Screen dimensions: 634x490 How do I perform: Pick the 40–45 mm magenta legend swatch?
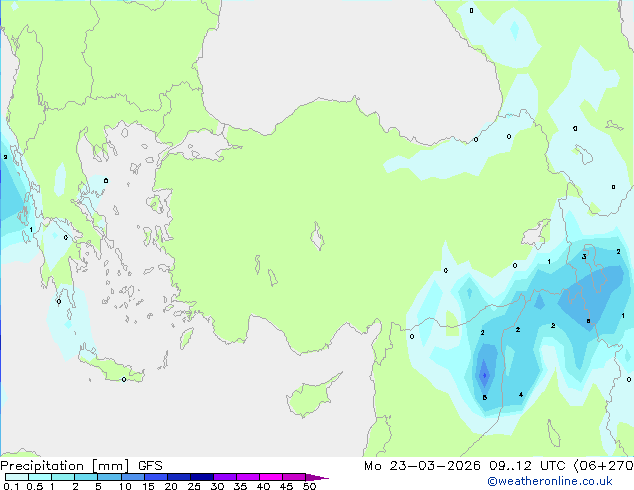click(271, 477)
